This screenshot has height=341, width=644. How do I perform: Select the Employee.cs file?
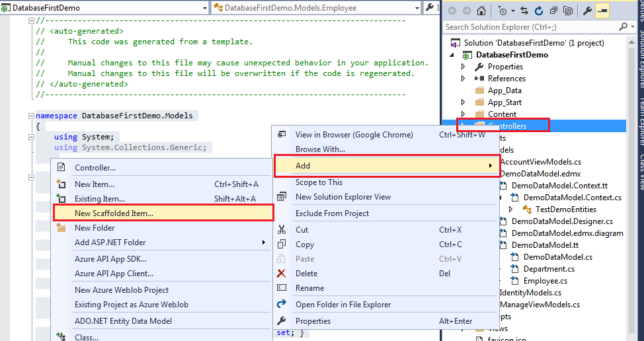tap(545, 281)
